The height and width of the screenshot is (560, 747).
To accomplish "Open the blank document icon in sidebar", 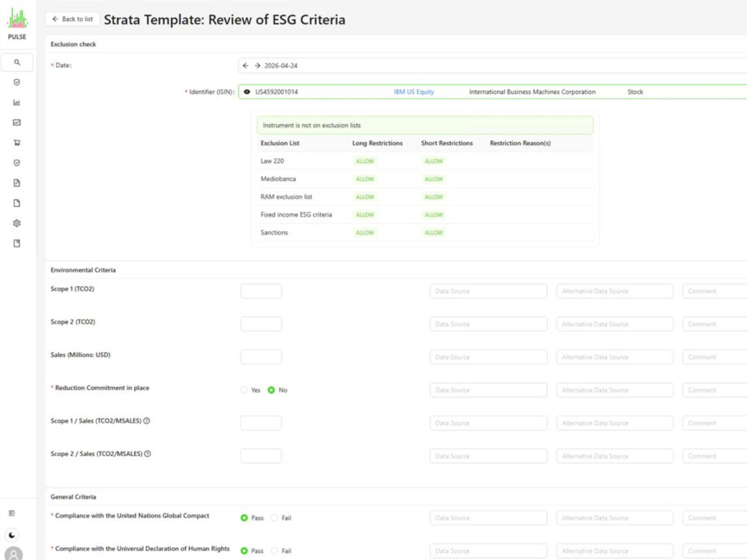I will coord(17,203).
